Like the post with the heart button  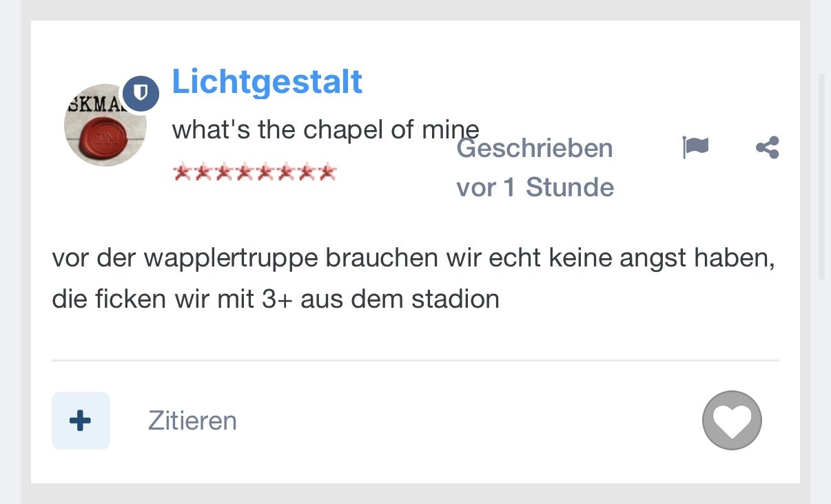[732, 420]
